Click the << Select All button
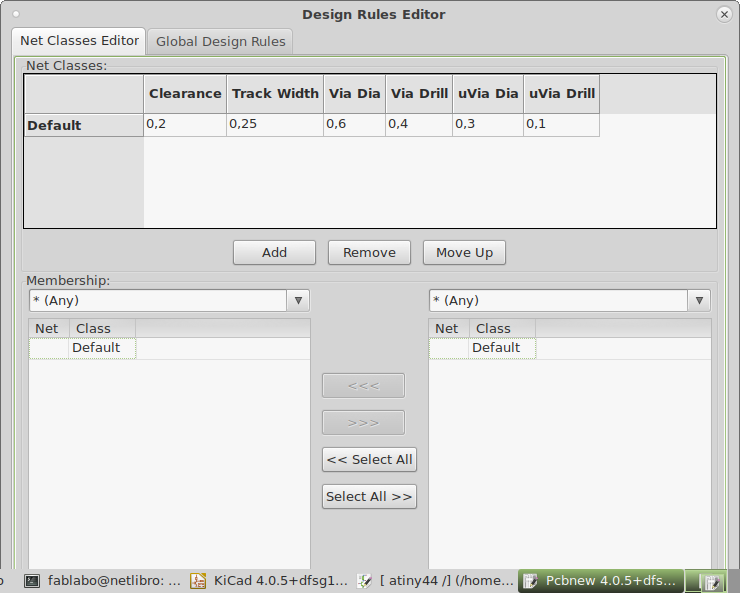740x593 pixels. 369,459
